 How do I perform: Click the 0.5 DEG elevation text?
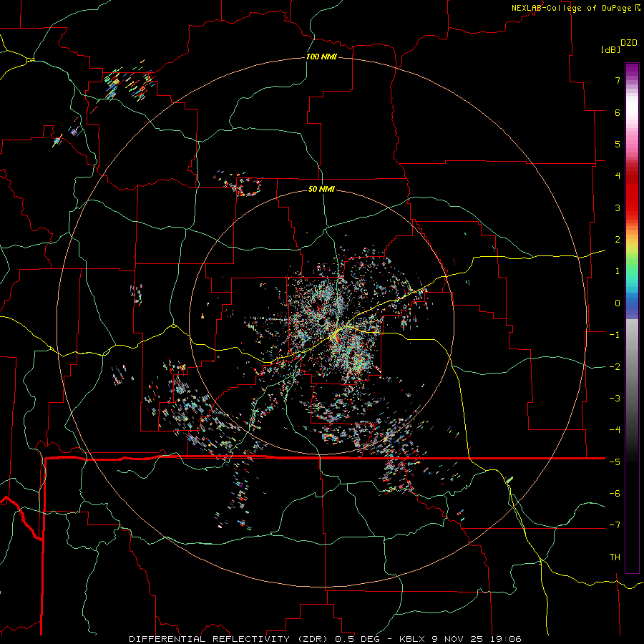click(x=358, y=639)
